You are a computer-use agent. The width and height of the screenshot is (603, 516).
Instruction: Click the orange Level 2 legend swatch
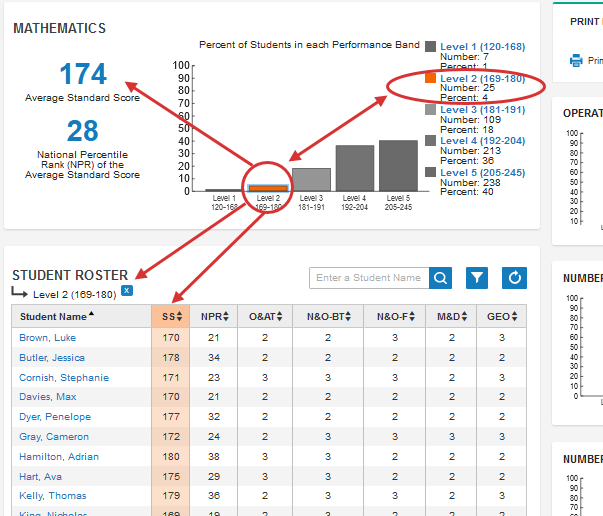[430, 78]
